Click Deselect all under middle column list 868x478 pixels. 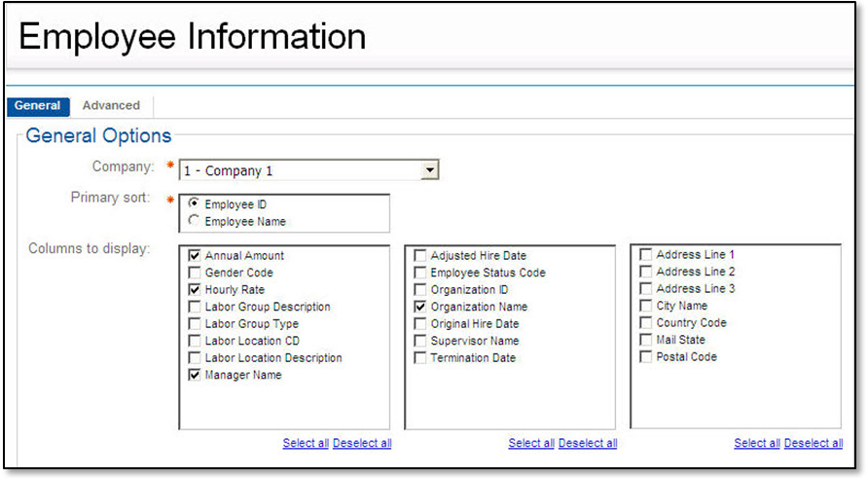[588, 443]
